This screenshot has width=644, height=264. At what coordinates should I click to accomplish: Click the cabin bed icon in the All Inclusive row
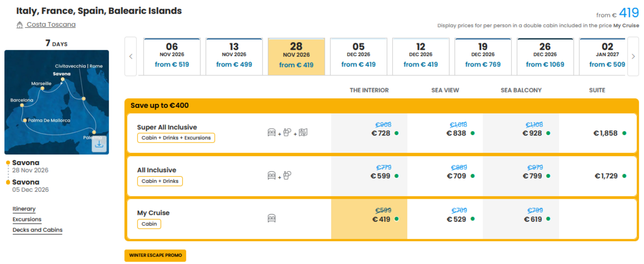272,176
